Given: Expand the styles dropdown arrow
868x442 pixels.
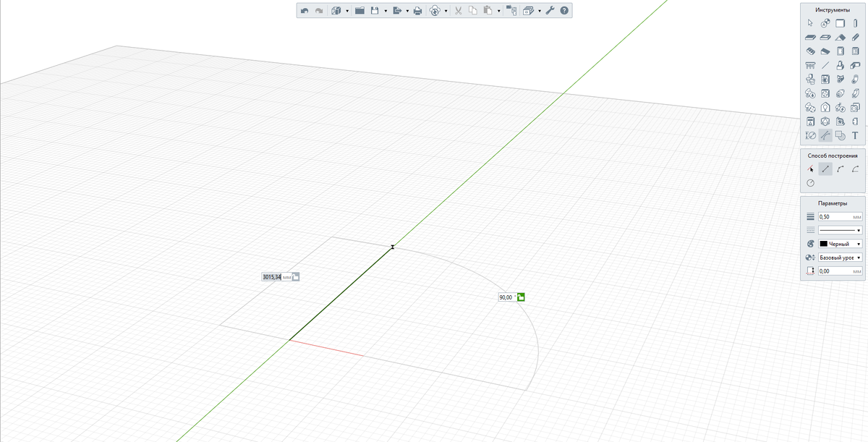Looking at the screenshot, I should pyautogui.click(x=540, y=11).
